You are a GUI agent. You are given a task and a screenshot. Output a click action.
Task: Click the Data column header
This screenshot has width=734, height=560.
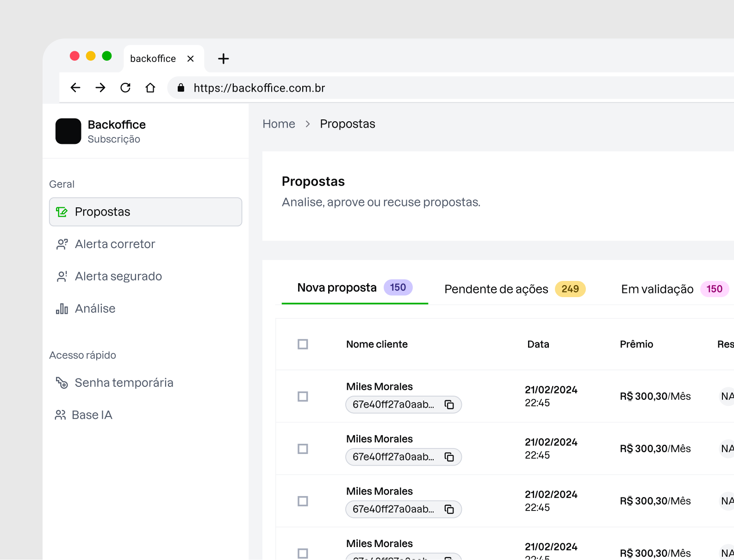coord(538,344)
